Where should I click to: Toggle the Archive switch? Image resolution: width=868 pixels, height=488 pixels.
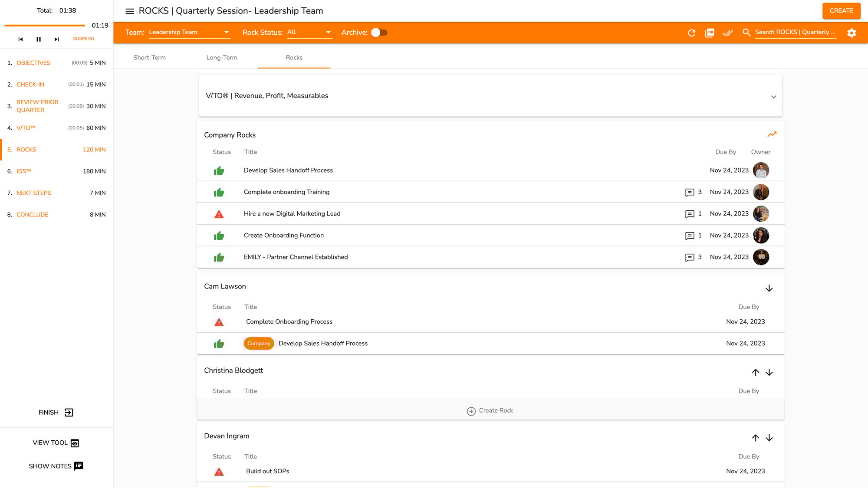379,33
